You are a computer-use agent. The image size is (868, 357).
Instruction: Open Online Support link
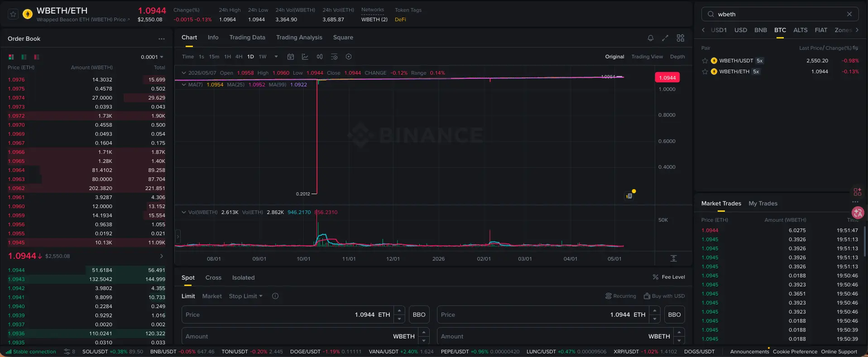click(839, 352)
